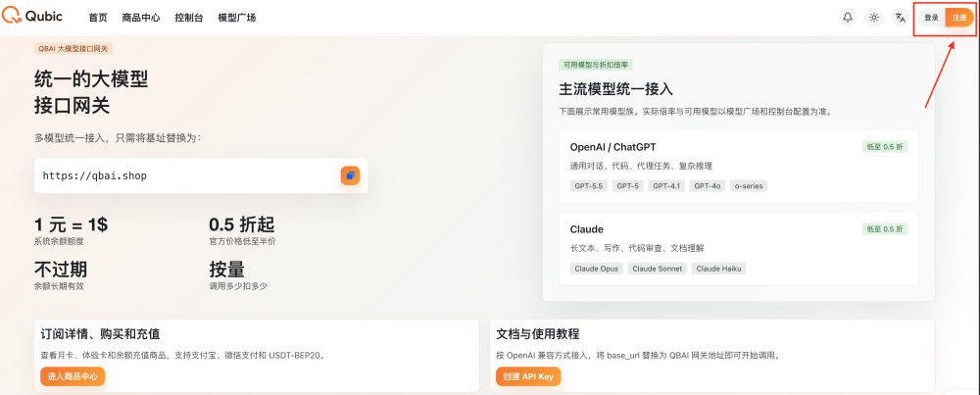Click the Qubic logo icon
This screenshot has width=980, height=395.
[11, 17]
